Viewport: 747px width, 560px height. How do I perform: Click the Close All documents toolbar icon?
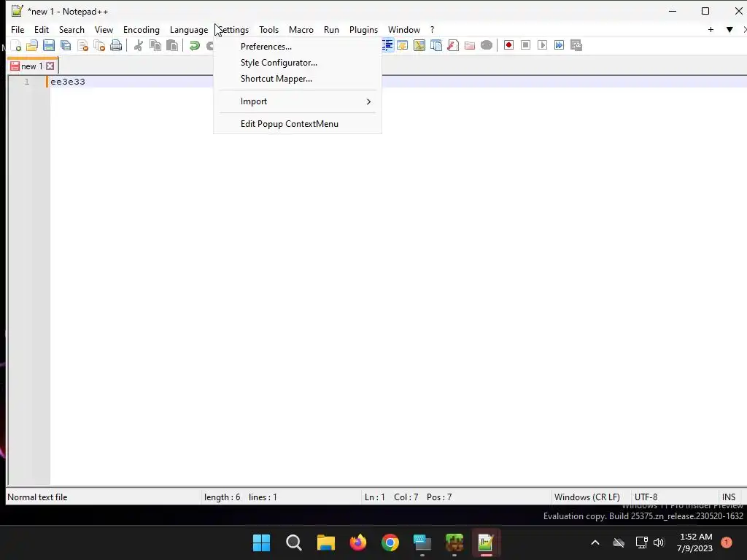99,46
